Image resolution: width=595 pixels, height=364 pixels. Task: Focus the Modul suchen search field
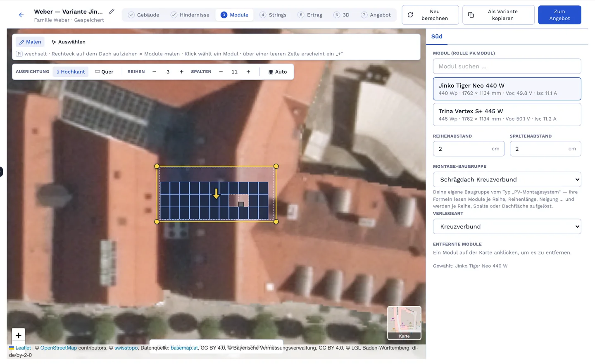[x=507, y=66]
